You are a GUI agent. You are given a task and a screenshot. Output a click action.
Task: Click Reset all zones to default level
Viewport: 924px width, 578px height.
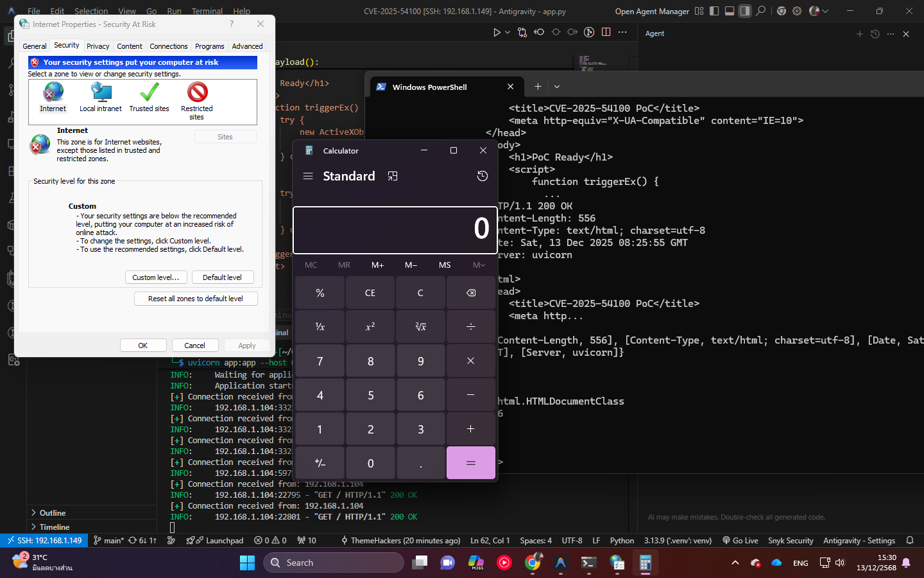pos(196,299)
